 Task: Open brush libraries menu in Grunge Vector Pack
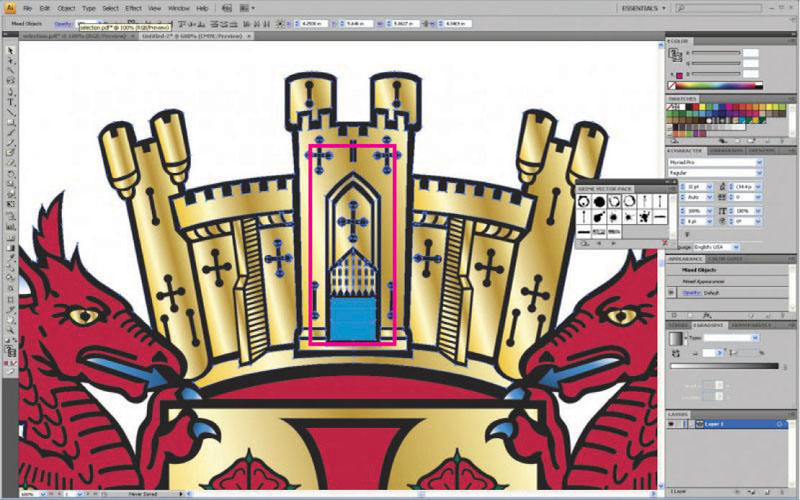point(584,244)
